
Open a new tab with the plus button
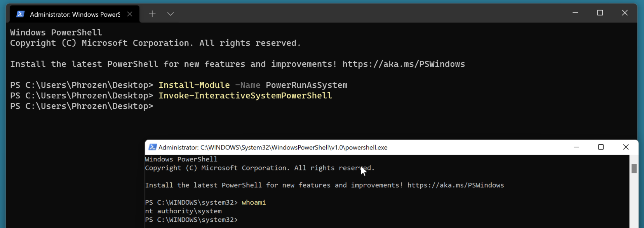[152, 14]
